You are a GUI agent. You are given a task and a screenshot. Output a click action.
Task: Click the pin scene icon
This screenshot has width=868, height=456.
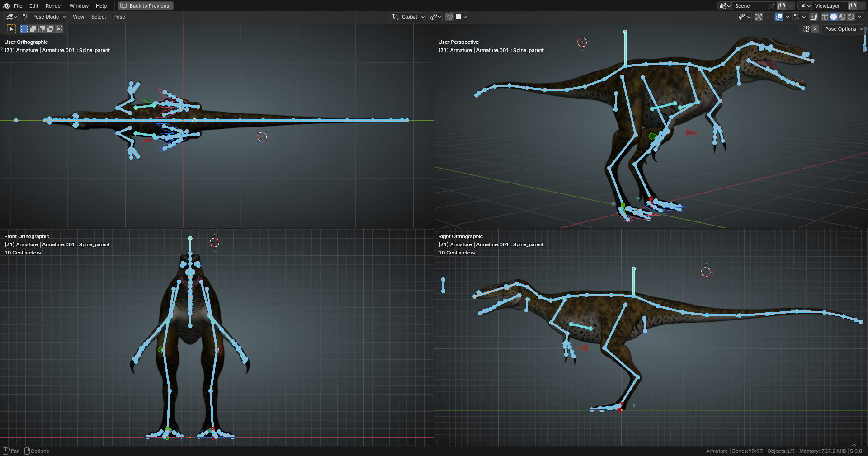[x=772, y=6]
